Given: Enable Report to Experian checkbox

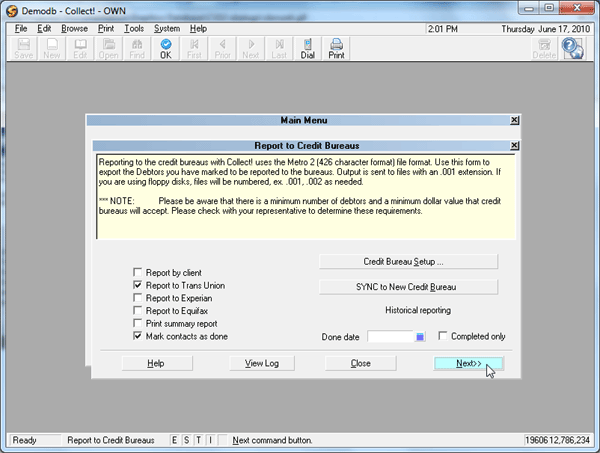Looking at the screenshot, I should tap(137, 298).
